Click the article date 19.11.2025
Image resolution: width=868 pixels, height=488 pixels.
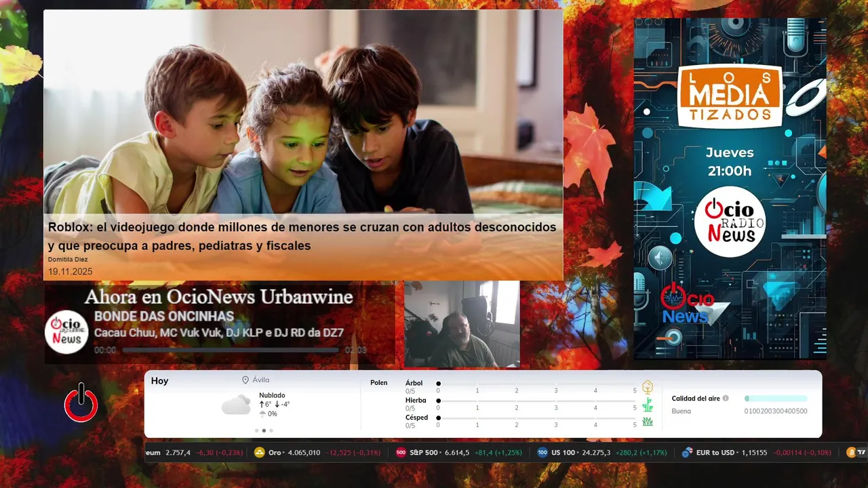[x=70, y=272]
